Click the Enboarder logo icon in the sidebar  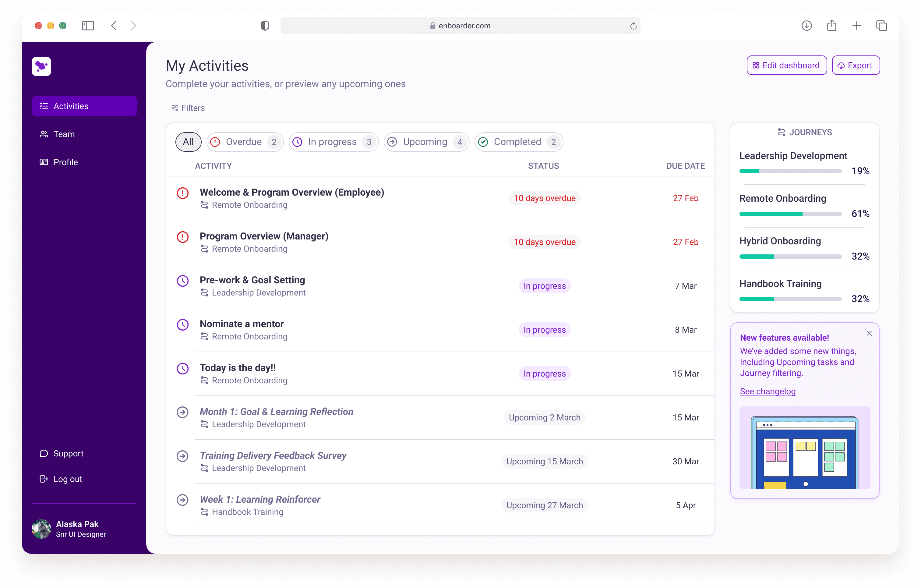coord(41,66)
